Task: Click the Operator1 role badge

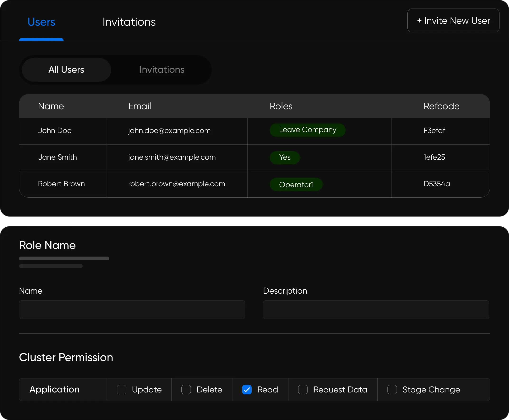Action: tap(296, 185)
